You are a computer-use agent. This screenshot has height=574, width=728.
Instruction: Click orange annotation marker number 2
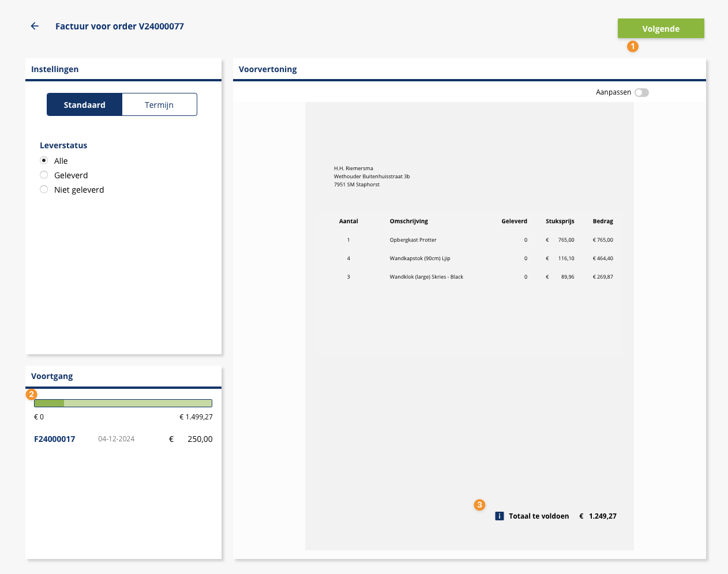pos(32,395)
